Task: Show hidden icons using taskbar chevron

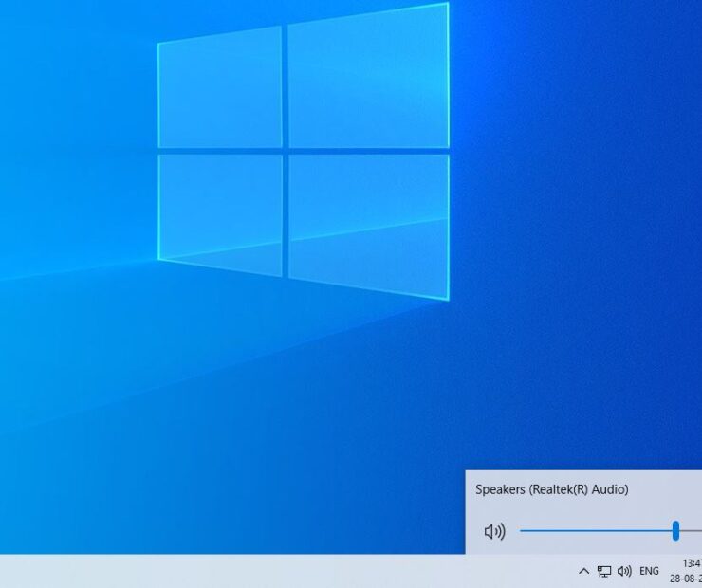Action: click(x=583, y=571)
